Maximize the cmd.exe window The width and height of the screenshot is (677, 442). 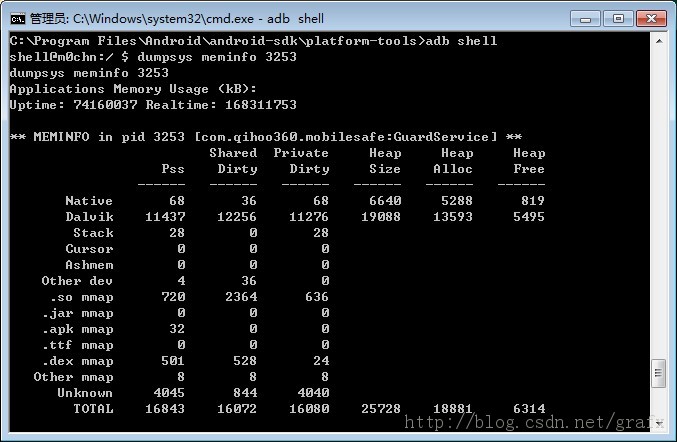coord(618,19)
